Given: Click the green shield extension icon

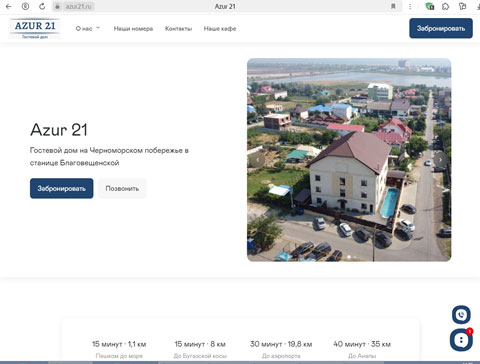Looking at the screenshot, I should coord(430,6).
